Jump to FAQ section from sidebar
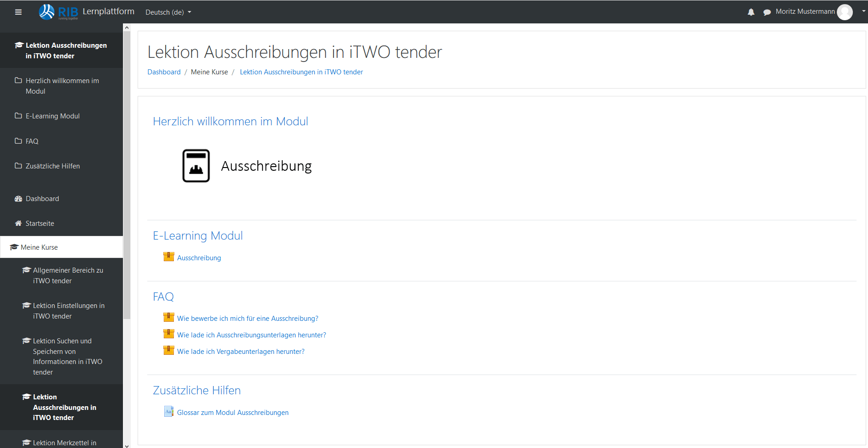Viewport: 868px width, 448px height. (x=61, y=141)
